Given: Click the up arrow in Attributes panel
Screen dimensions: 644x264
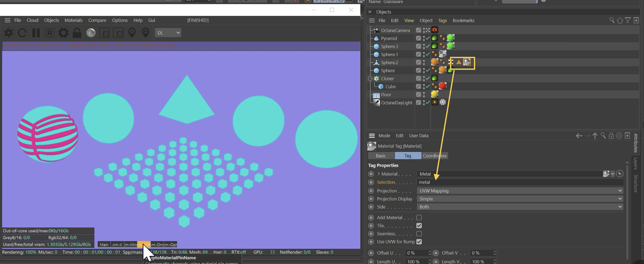Looking at the screenshot, I should click(x=595, y=136).
